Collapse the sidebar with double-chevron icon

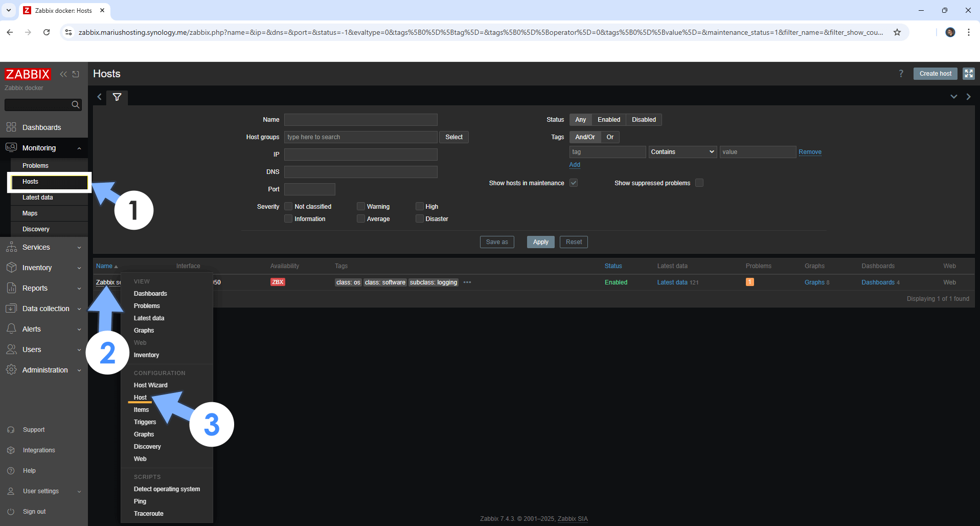pyautogui.click(x=63, y=74)
